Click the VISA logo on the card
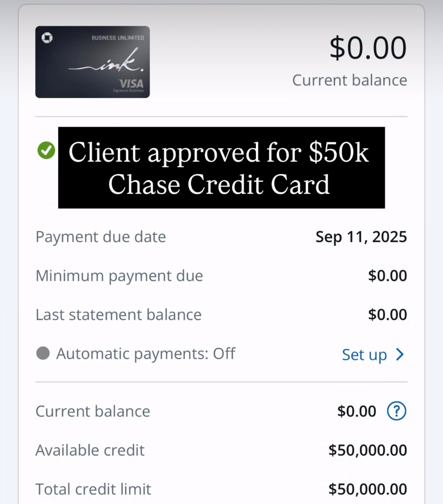Viewport: 443px width, 504px height. [131, 84]
